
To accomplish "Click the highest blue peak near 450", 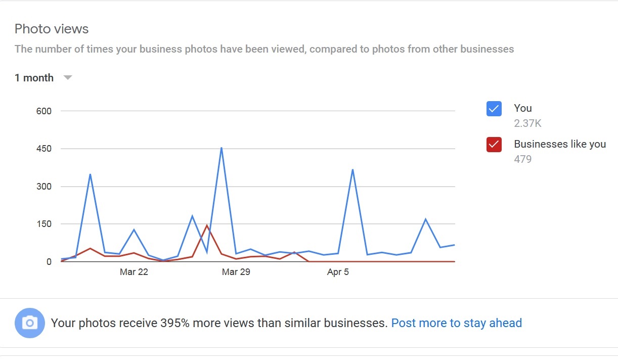I will coord(222,148).
